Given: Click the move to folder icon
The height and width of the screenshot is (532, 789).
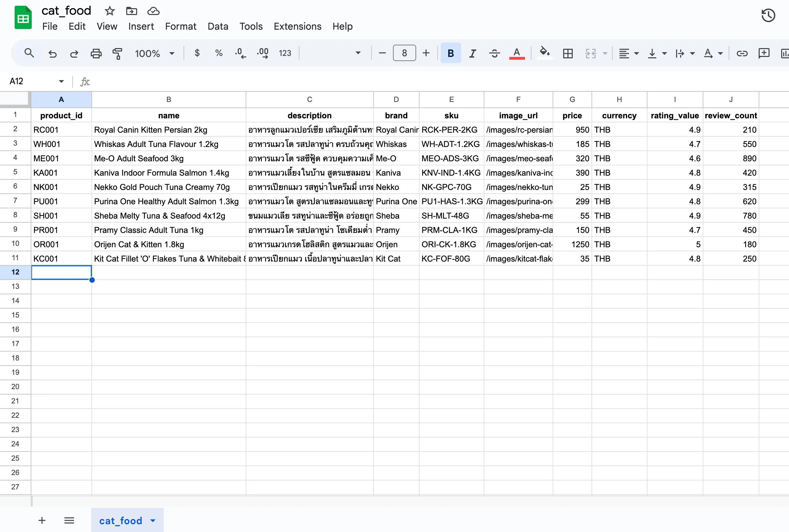Looking at the screenshot, I should coord(131,11).
